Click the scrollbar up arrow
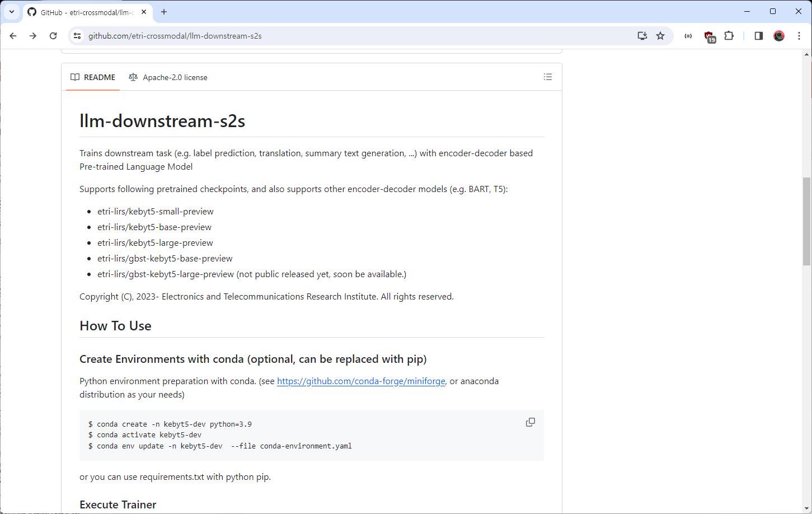 806,54
